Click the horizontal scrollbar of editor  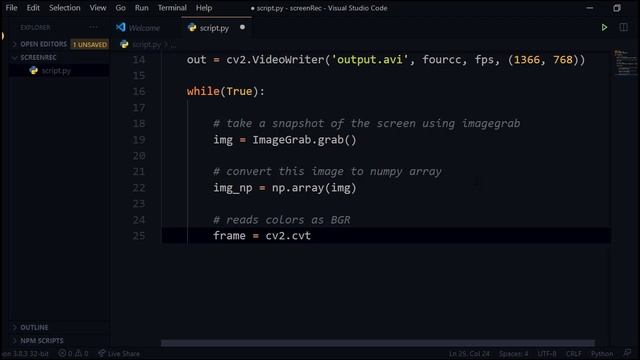click(378, 343)
